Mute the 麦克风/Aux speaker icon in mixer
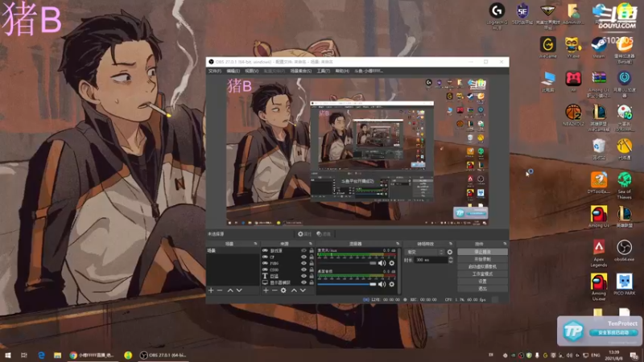The height and width of the screenshot is (362, 644). click(x=382, y=263)
